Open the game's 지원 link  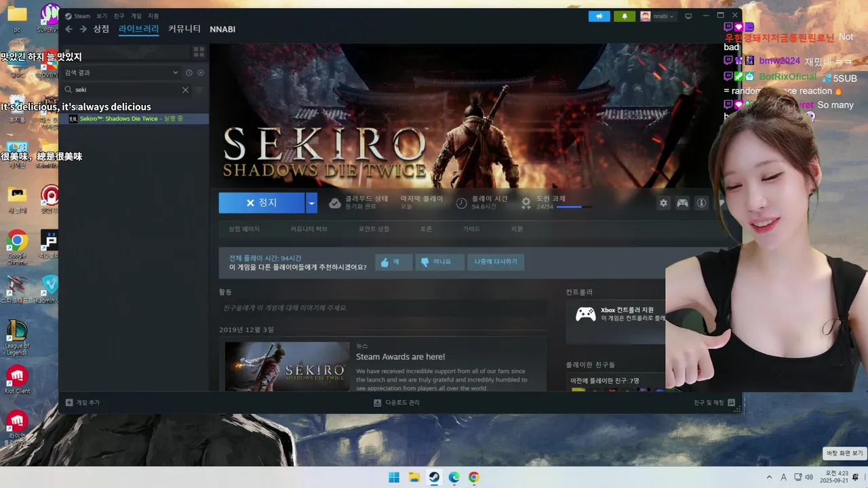tap(517, 229)
